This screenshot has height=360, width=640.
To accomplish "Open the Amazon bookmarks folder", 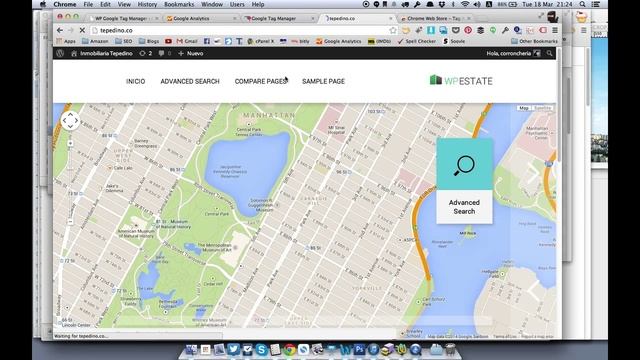I will point(95,41).
